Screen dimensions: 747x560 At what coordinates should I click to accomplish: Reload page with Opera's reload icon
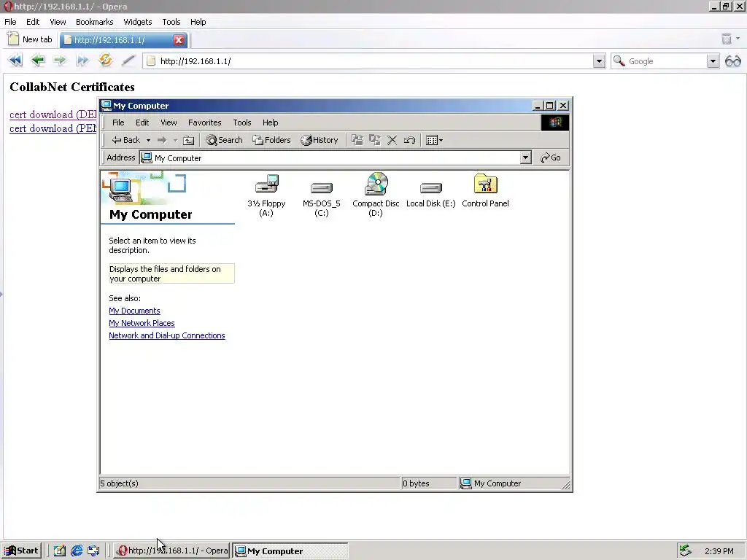[105, 60]
